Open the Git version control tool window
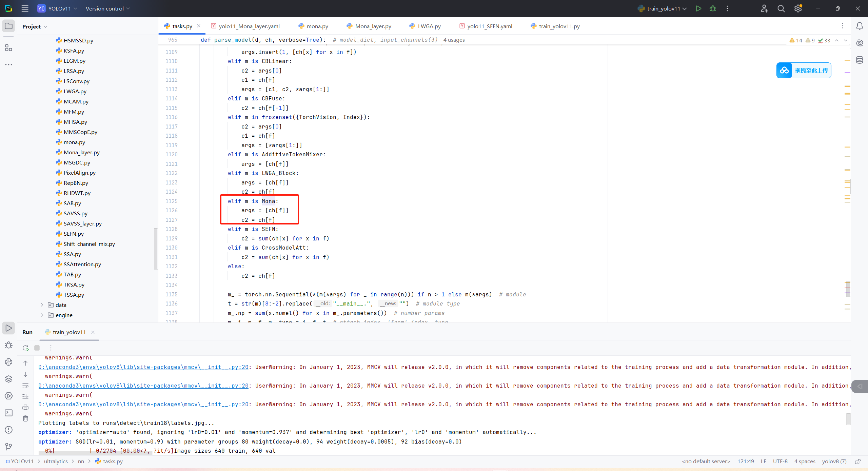Image resolution: width=868 pixels, height=471 pixels. [x=9, y=447]
